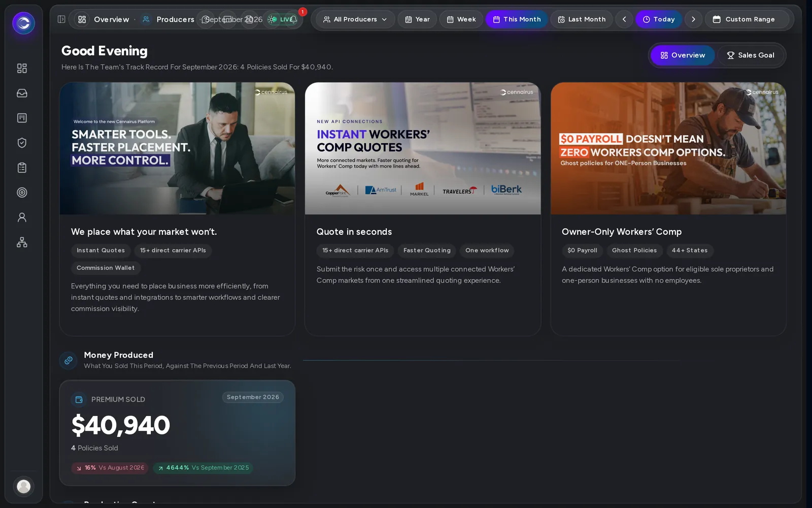Go to previous period with left chevron
The image size is (812, 508).
[624, 19]
